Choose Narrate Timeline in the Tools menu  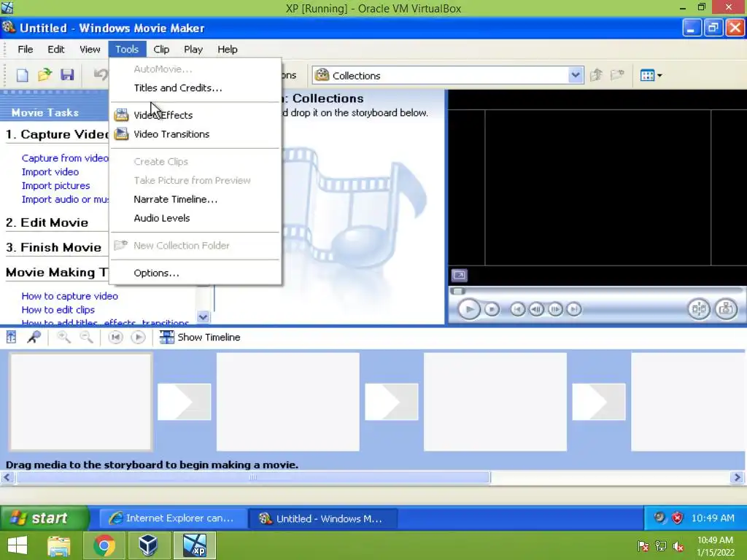coord(196,200)
